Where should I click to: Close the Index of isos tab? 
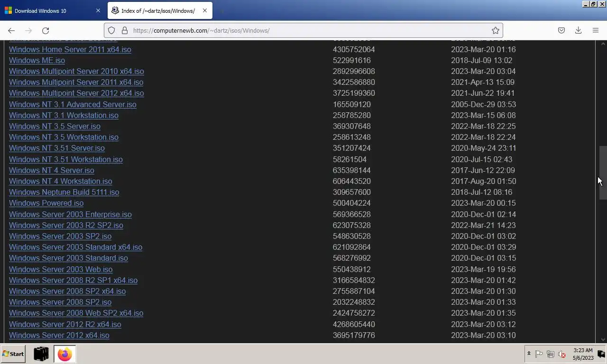tap(205, 10)
